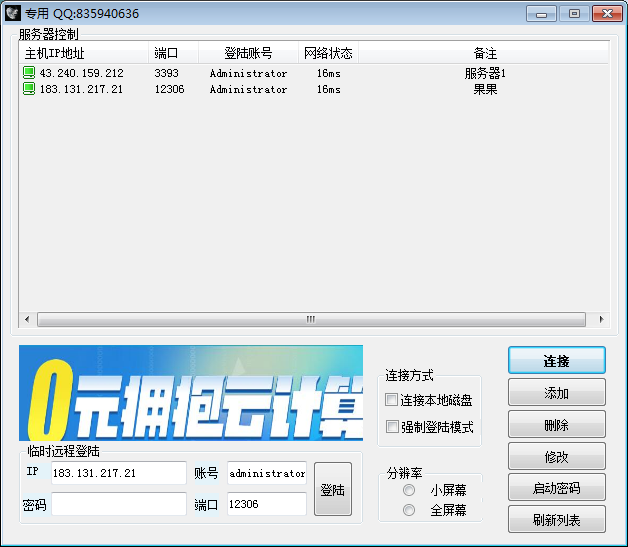
Task: Focus the 账号 account field
Action: tap(267, 473)
